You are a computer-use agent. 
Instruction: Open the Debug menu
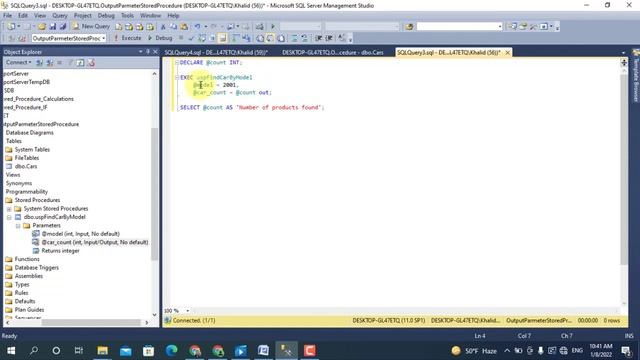coord(106,16)
